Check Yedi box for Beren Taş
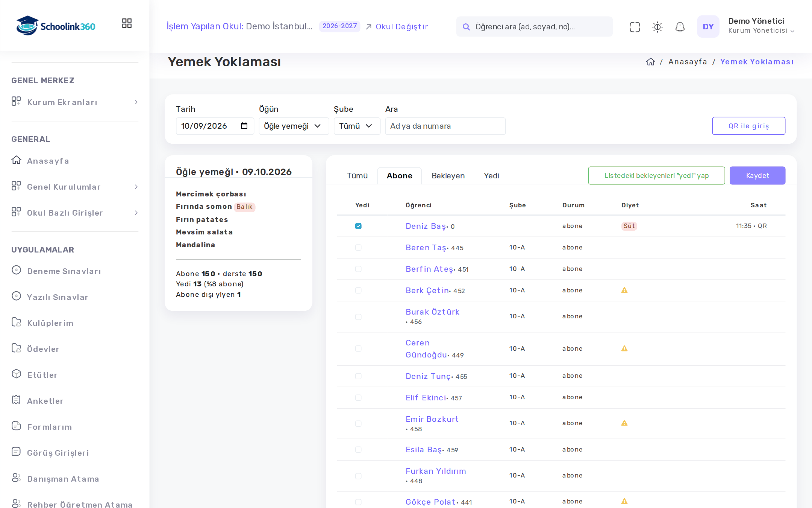812x508 pixels. pyautogui.click(x=358, y=248)
